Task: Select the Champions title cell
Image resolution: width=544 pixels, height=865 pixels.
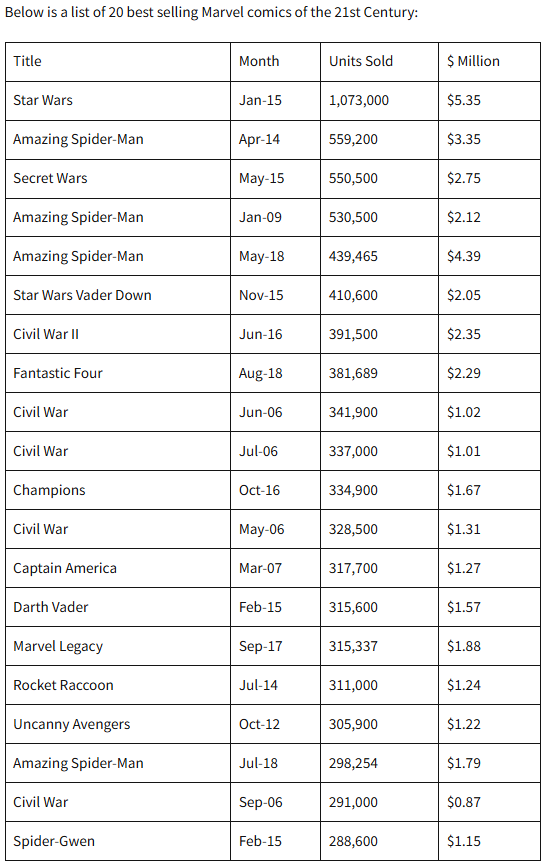Action: (x=118, y=490)
